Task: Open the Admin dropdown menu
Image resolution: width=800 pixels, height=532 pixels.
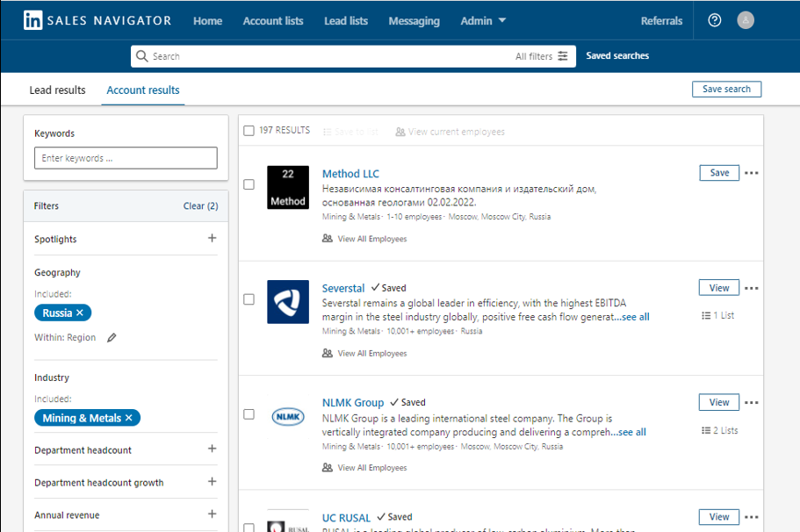Action: pyautogui.click(x=483, y=21)
